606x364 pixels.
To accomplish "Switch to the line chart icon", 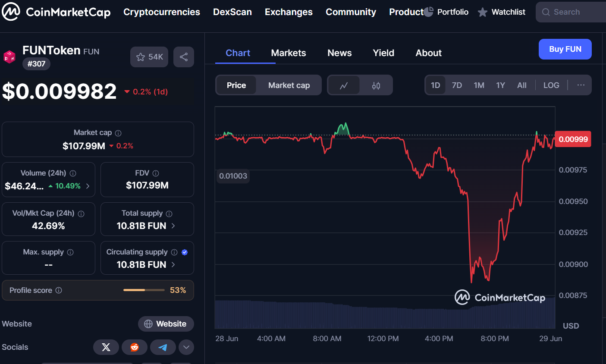I will coord(344,85).
